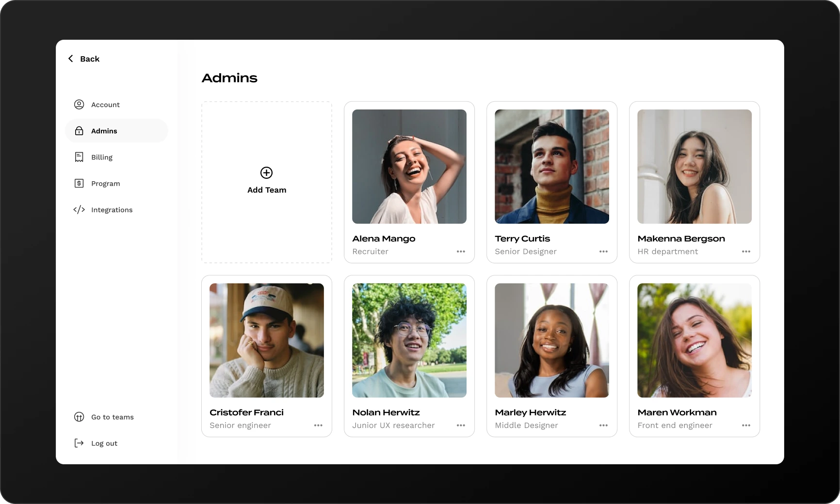Screen dimensions: 840x504
Task: Click the name Alena Mango
Action: [x=384, y=238]
